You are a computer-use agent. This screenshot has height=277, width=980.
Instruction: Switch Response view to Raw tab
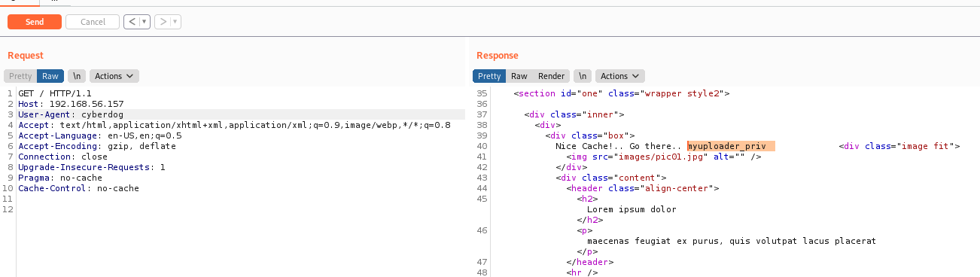point(519,76)
